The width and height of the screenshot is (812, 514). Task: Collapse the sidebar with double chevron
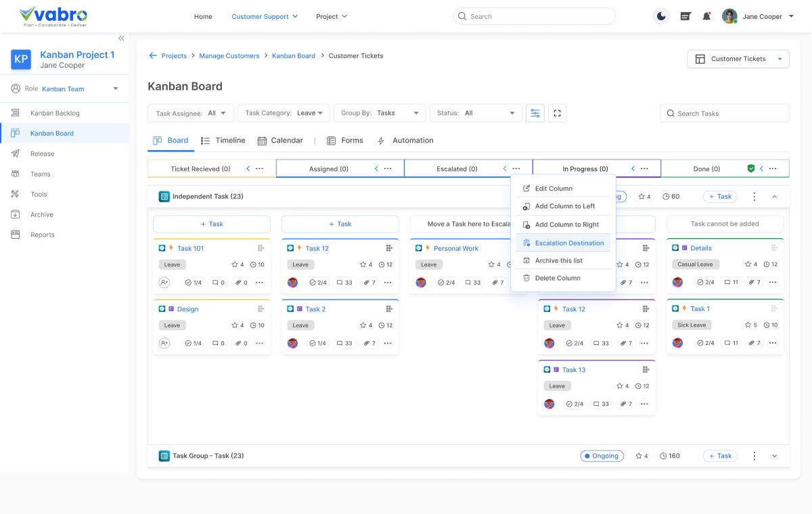[121, 39]
